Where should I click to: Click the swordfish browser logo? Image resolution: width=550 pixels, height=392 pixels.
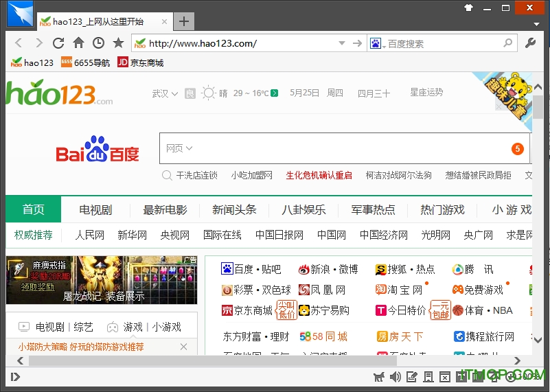point(21,14)
